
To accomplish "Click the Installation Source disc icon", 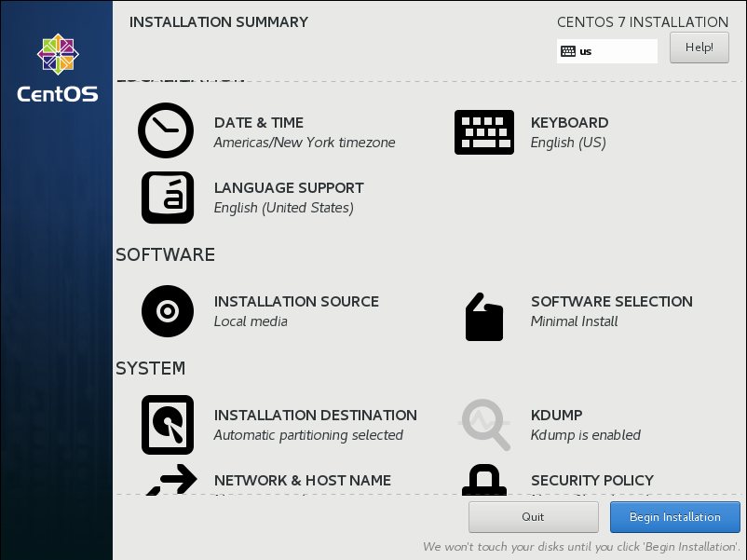I will pos(168,311).
